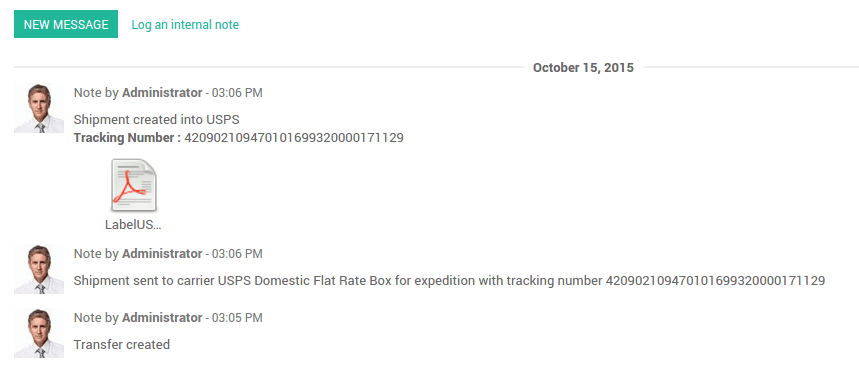Click Administrator name above Shipment sent to carrier
This screenshot has height=366, width=859.
pyautogui.click(x=162, y=254)
